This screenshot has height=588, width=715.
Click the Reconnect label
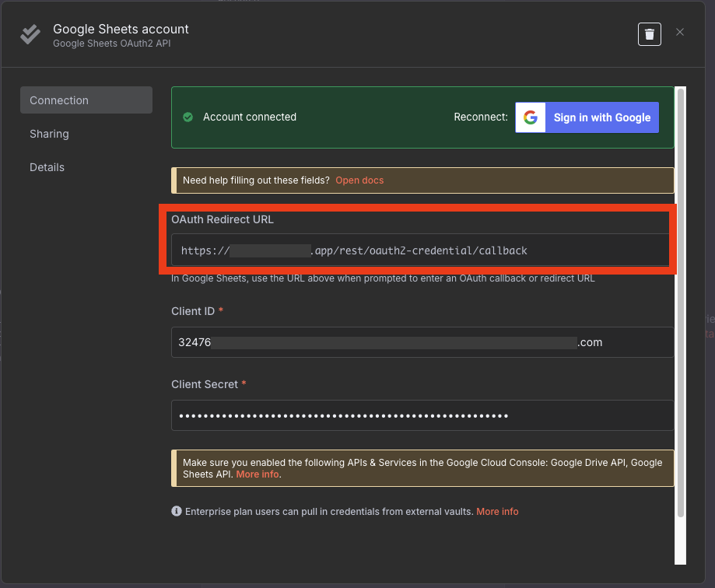[x=481, y=117]
